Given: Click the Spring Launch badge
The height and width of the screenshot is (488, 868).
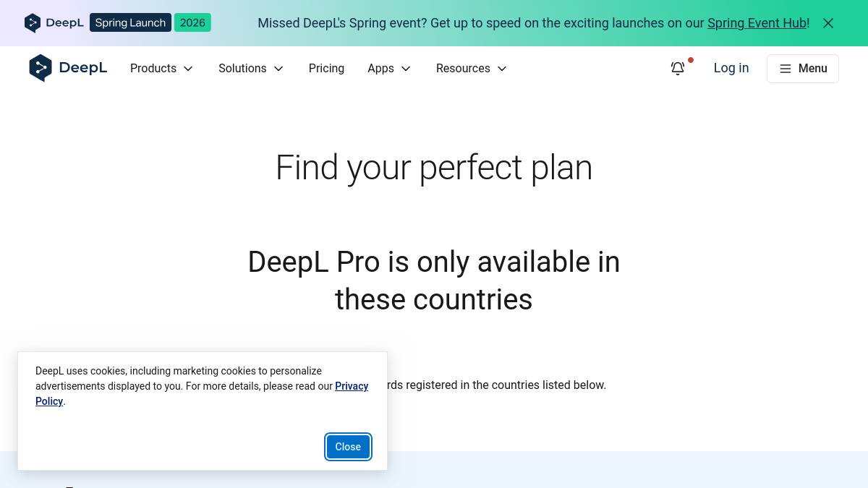Looking at the screenshot, I should pos(130,23).
